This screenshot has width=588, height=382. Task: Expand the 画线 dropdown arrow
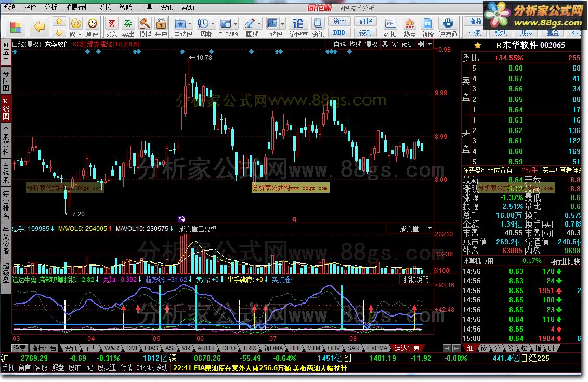(x=259, y=24)
